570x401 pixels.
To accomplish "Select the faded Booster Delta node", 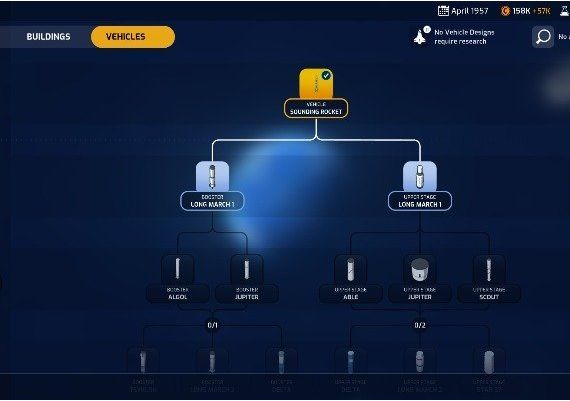I will [x=281, y=370].
